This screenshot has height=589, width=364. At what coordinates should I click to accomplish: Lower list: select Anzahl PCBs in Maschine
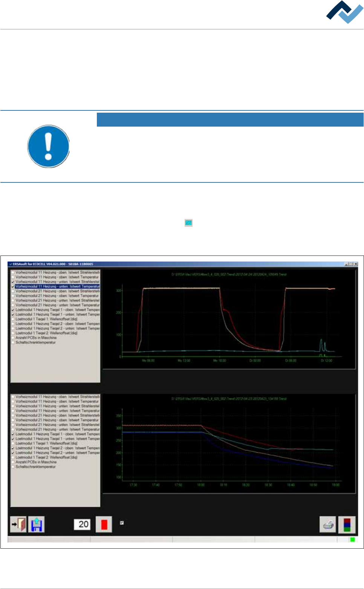click(36, 462)
